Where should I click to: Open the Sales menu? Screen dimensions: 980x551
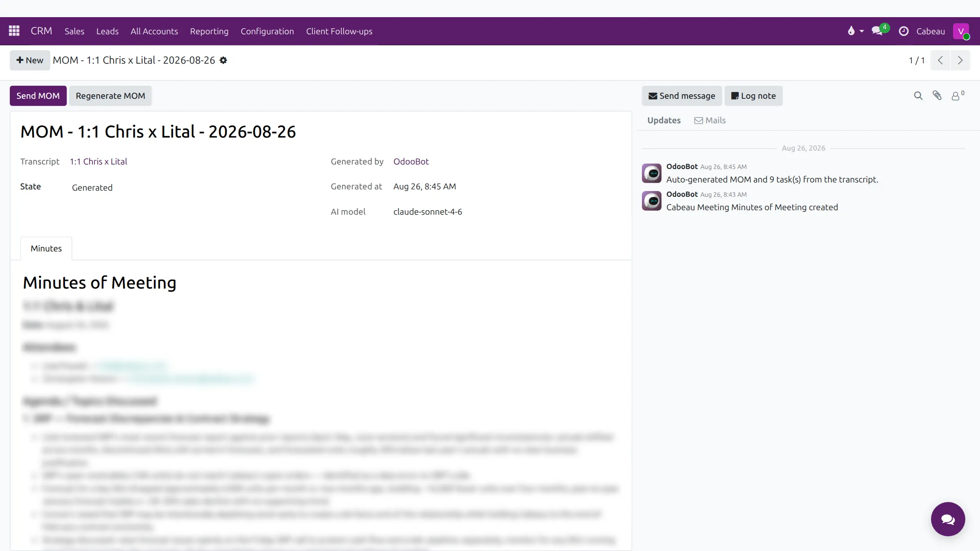(x=74, y=31)
